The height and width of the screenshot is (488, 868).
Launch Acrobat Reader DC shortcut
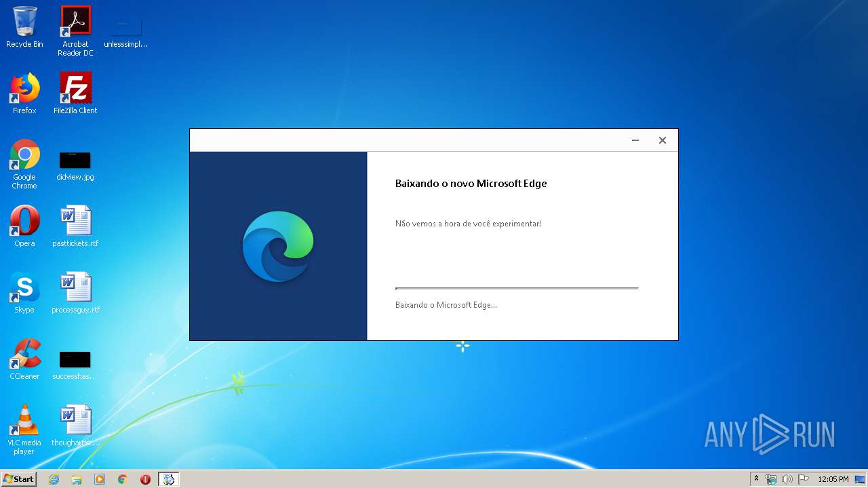pyautogui.click(x=75, y=30)
